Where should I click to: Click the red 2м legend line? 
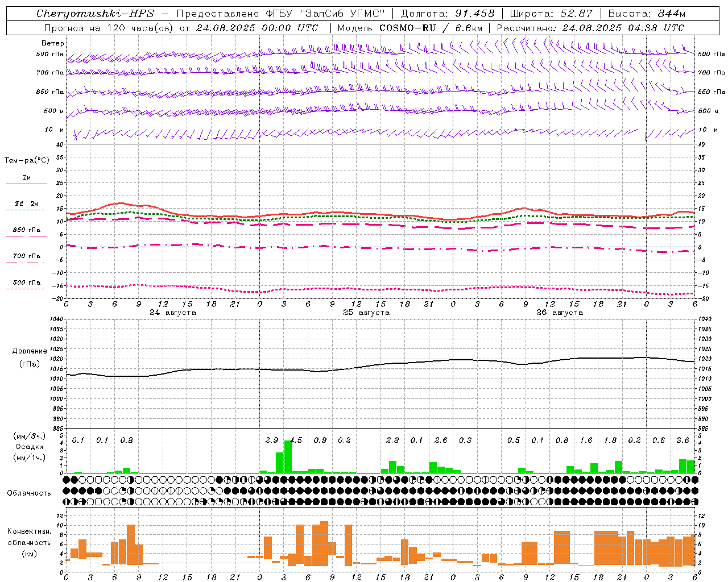coord(26,184)
